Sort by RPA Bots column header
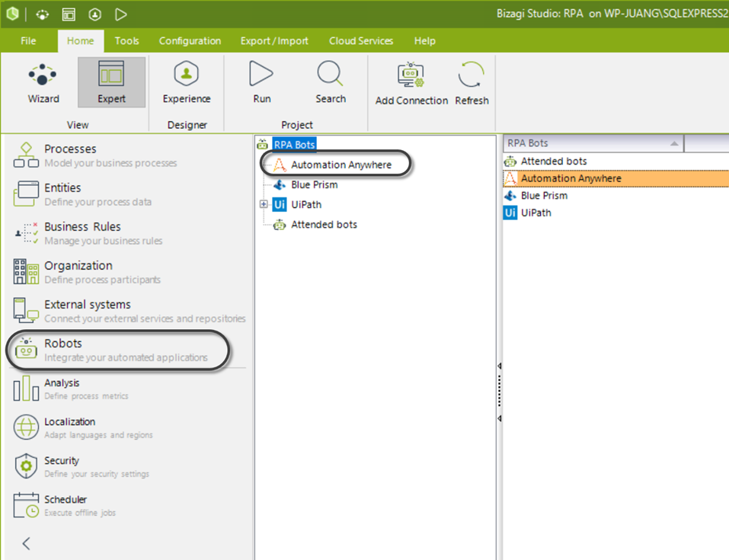 pyautogui.click(x=593, y=143)
